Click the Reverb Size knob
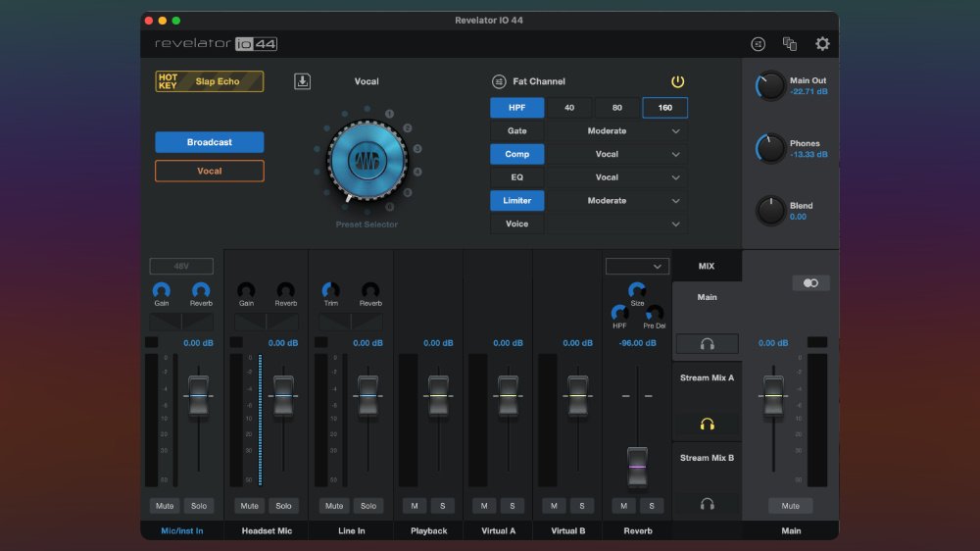 pyautogui.click(x=637, y=290)
